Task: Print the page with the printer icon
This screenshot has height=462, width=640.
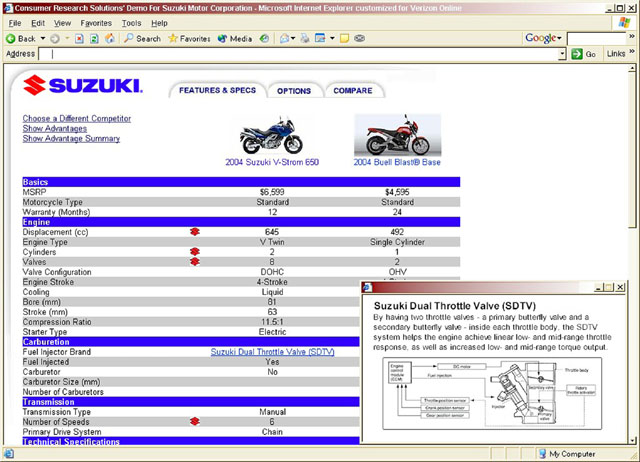Action: click(x=305, y=39)
